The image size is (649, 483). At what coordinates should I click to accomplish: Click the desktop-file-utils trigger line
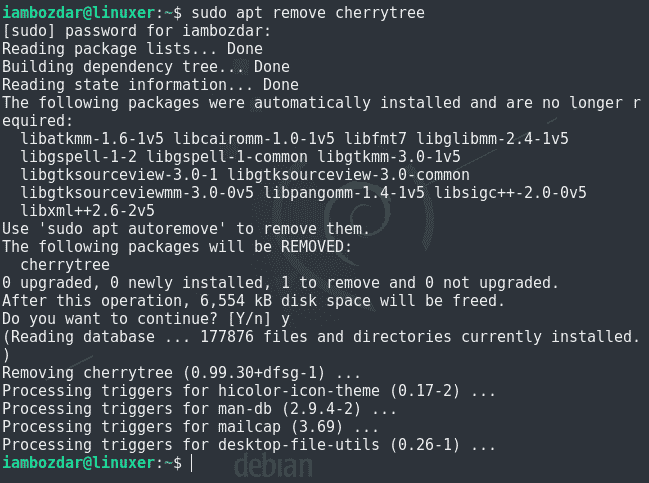coord(249,445)
